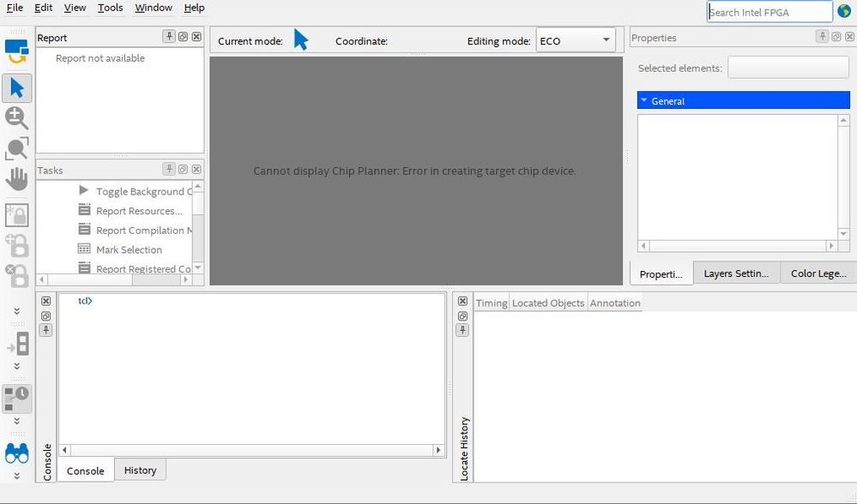
Task: Click the Timing column header
Action: 492,303
